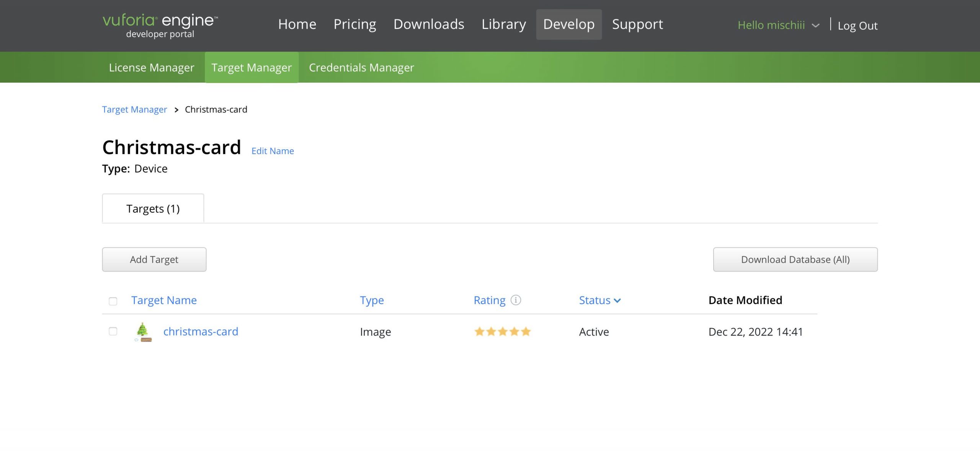This screenshot has height=451, width=980.
Task: Open the Downloads page
Action: [x=429, y=24]
